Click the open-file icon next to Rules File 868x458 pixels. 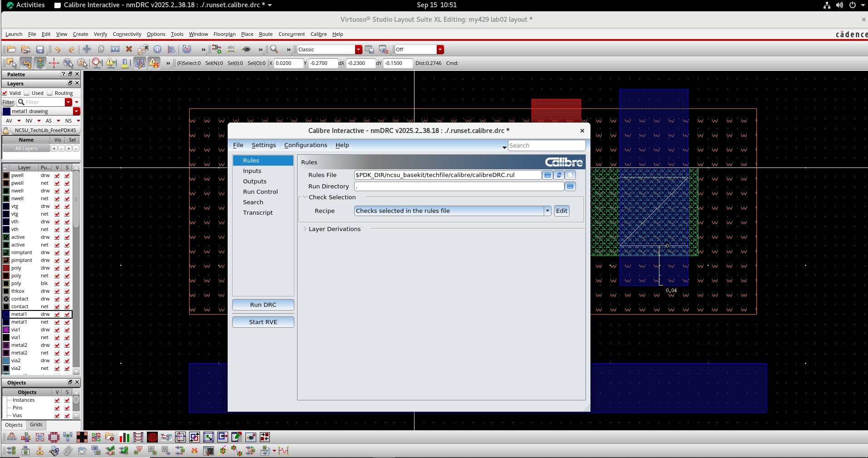[547, 175]
